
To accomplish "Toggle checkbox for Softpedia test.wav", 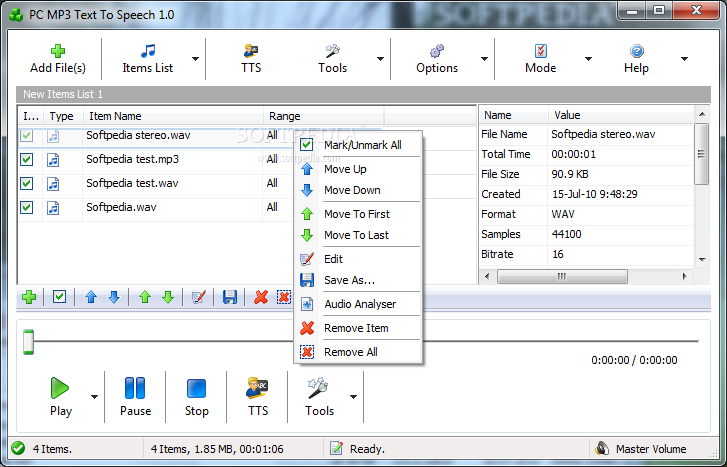I will tap(27, 183).
